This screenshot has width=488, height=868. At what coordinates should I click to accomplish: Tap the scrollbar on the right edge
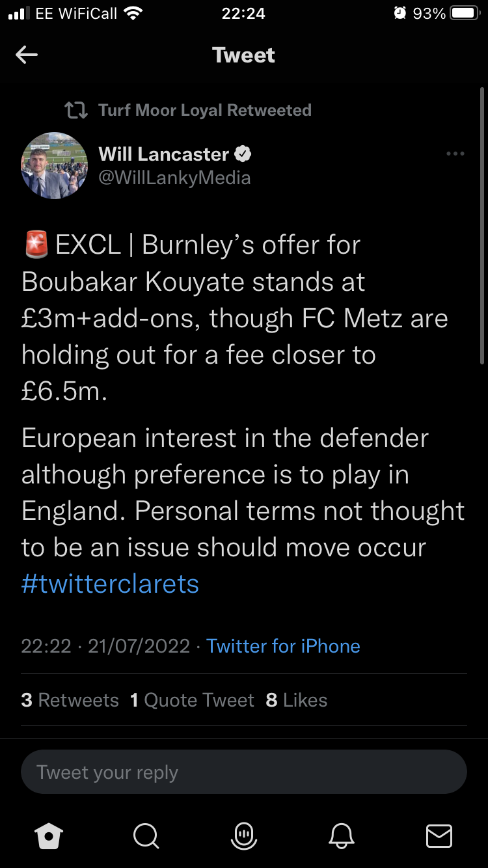pos(481,228)
